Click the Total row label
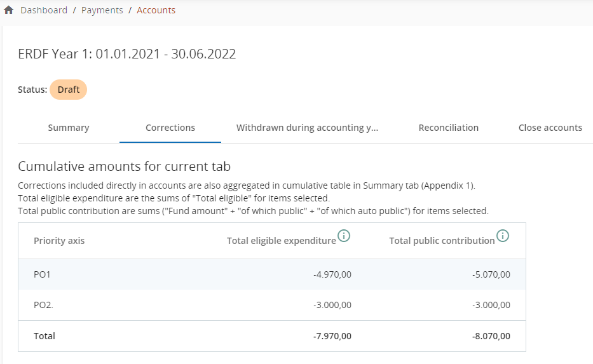Viewport: 593px width, 364px height. (44, 336)
